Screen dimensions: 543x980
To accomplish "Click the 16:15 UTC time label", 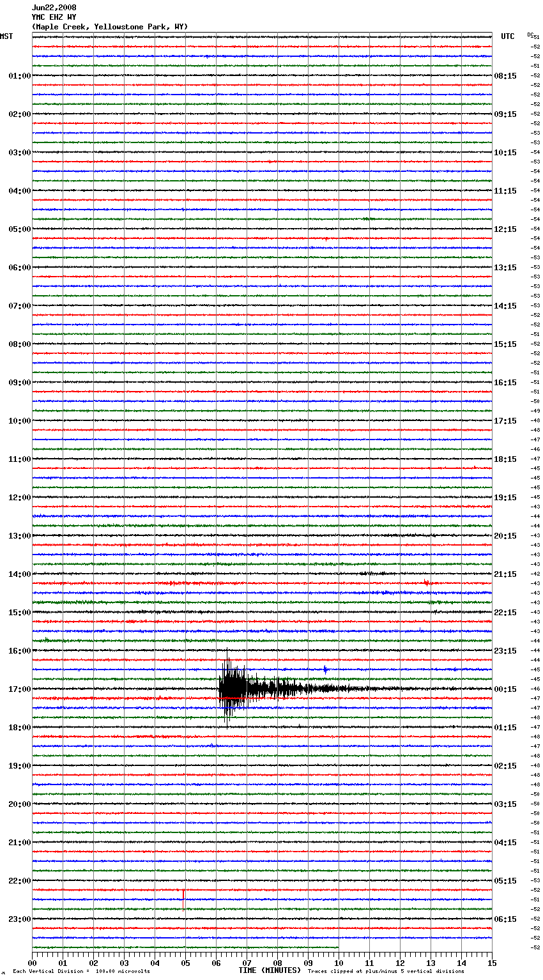I will 505,383.
